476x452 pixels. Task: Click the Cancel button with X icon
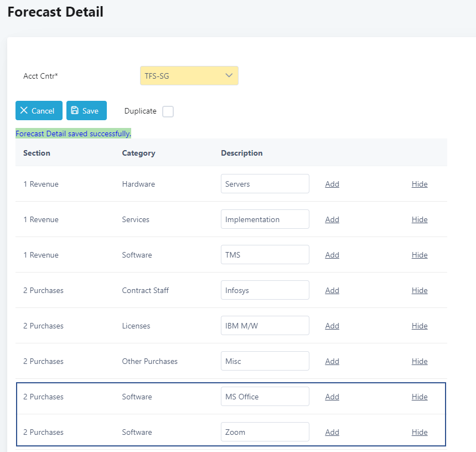(39, 111)
